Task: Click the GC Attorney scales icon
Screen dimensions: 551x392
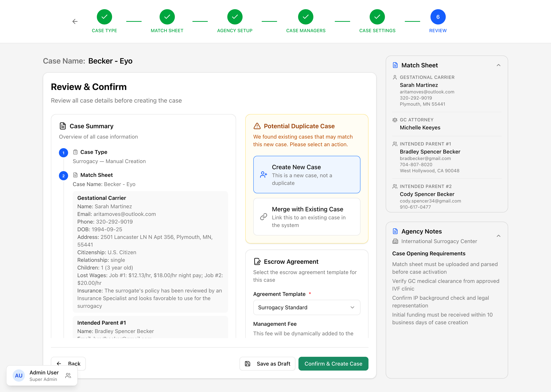Action: point(395,120)
